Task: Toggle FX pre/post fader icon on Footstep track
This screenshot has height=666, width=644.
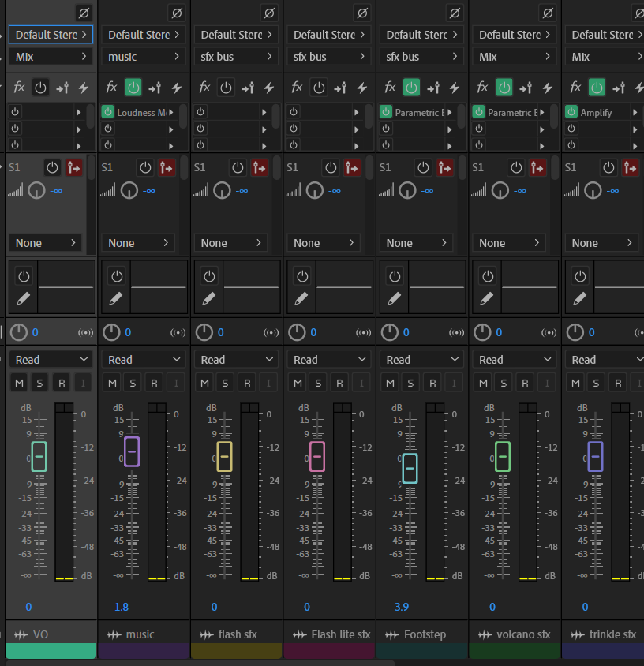Action: tap(433, 88)
